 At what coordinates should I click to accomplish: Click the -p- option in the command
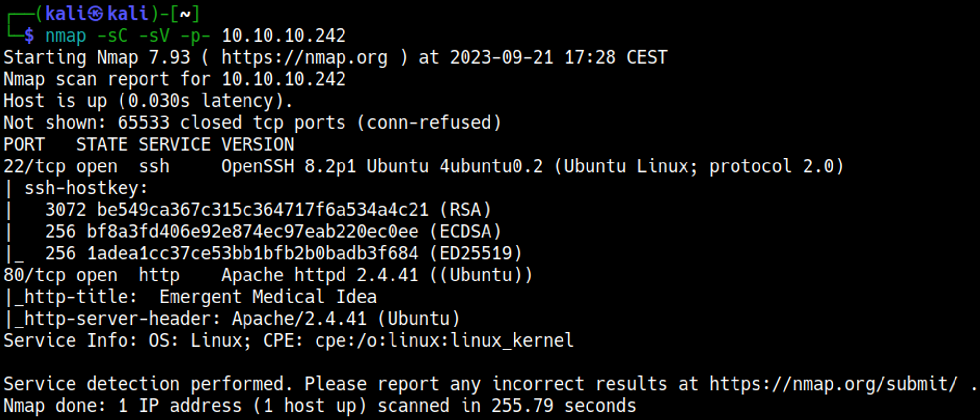pyautogui.click(x=195, y=36)
